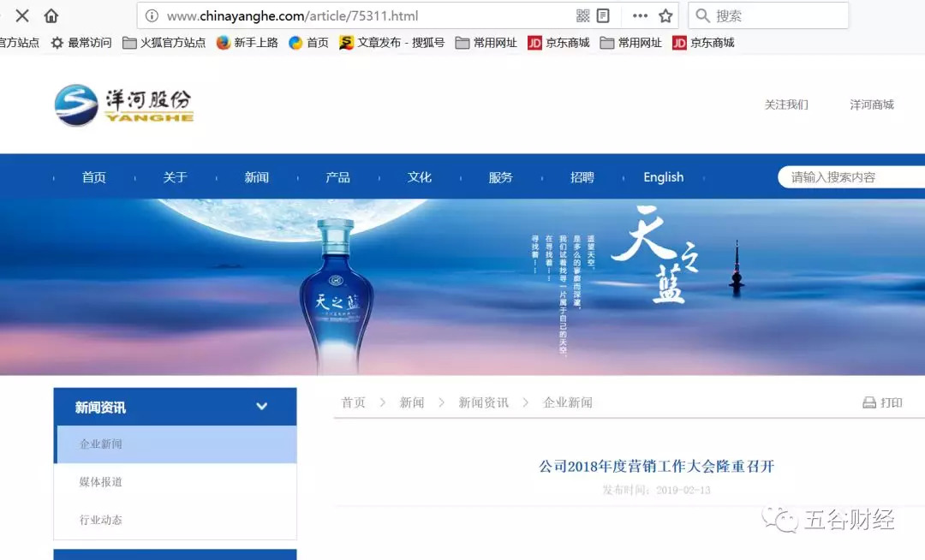The height and width of the screenshot is (560, 925).
Task: Click 新闻资讯 in breadcrumb trail
Action: point(483,402)
